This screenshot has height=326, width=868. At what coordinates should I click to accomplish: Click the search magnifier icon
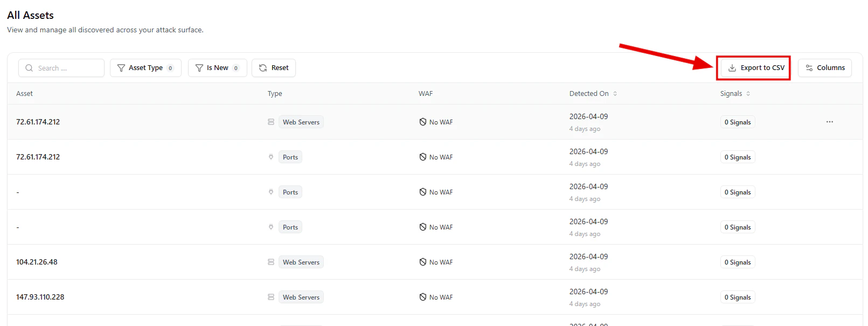29,68
